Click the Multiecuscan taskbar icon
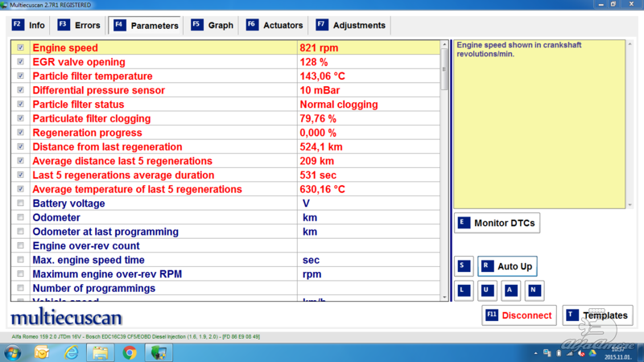644x362 pixels. 159,352
